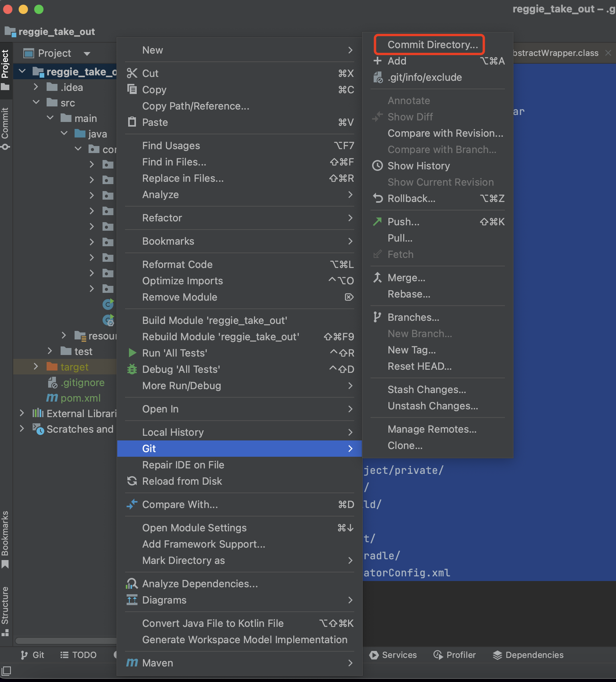Screen dimensions: 616x682
Task: Open the Services tool window button
Action: [393, 655]
